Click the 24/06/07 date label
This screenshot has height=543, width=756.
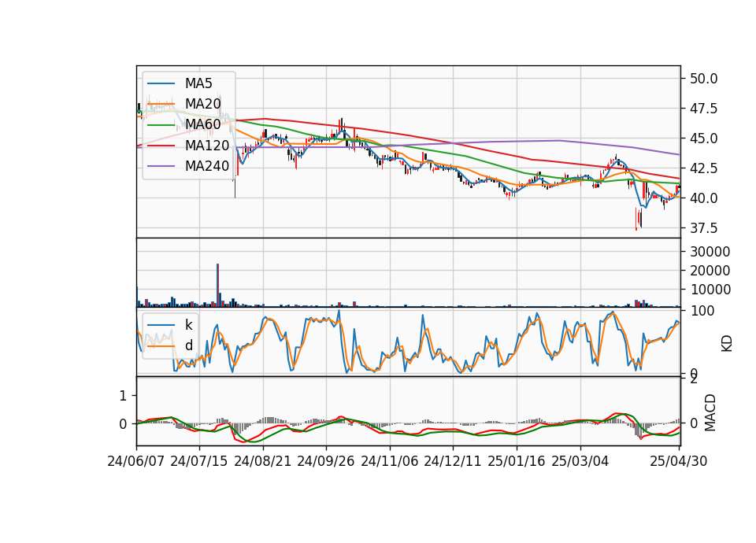[x=136, y=461]
